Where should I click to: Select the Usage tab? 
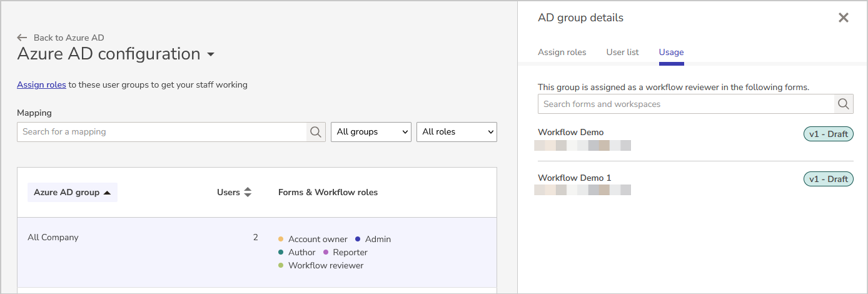[x=671, y=52]
